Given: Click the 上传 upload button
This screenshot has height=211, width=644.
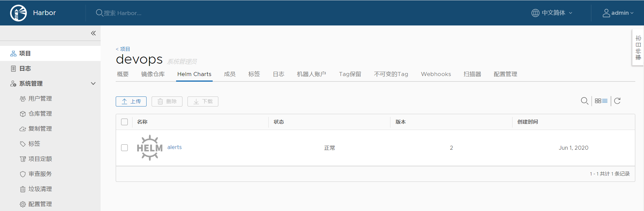Looking at the screenshot, I should [x=131, y=101].
